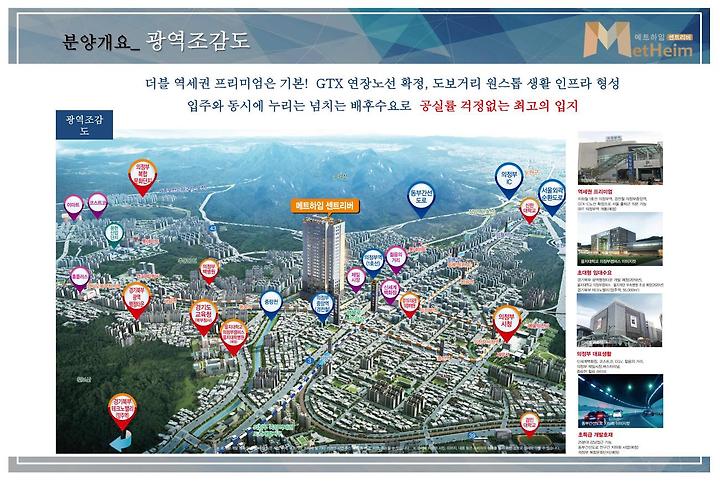Click the 홈플러스 purple map pin
The height and width of the screenshot is (481, 720).
click(x=80, y=279)
